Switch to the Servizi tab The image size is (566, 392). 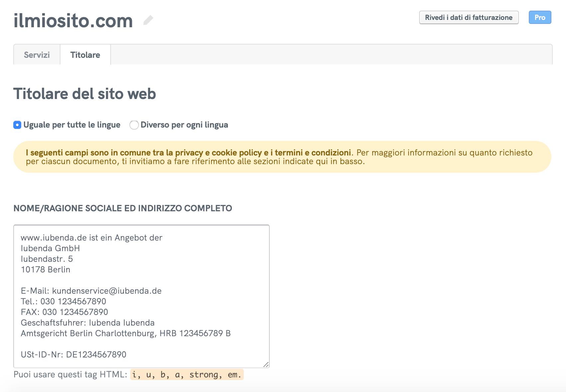point(36,54)
